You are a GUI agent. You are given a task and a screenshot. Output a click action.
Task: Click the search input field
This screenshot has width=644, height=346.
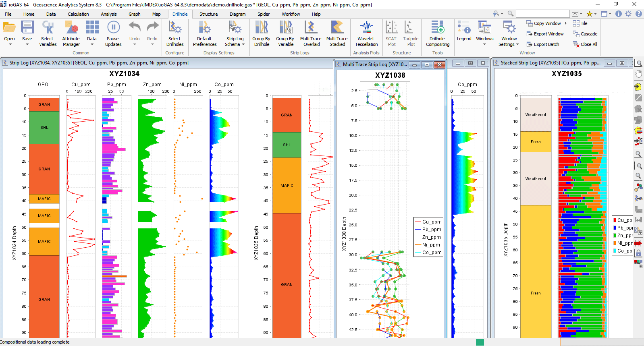(542, 14)
